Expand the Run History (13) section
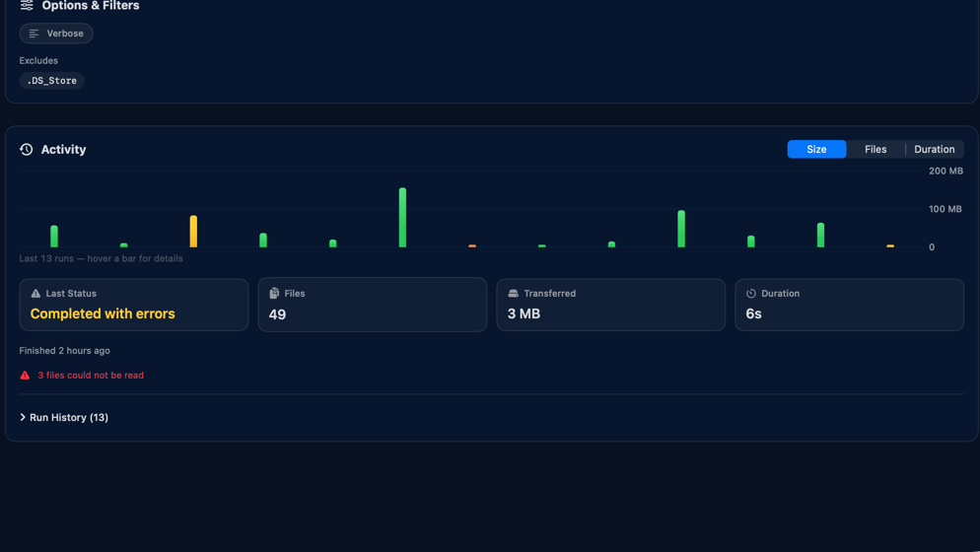Screen dimensions: 980x552 [64, 418]
